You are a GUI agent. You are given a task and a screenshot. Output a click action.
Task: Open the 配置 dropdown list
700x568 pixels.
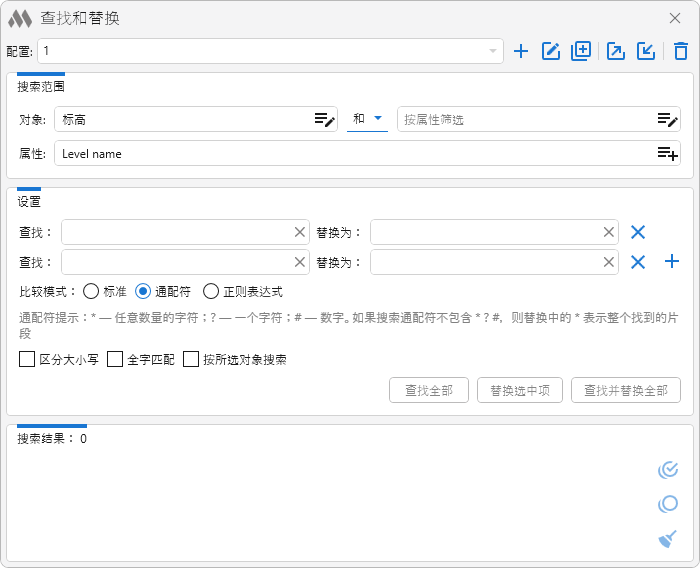[492, 51]
